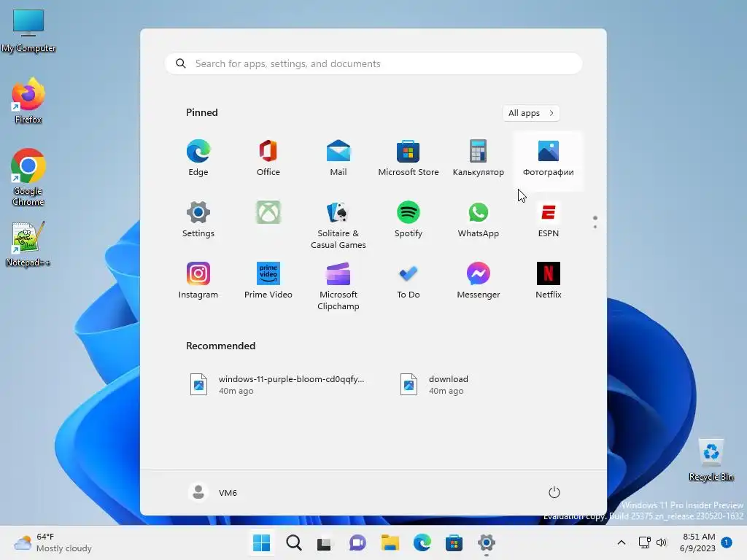
Task: Select the Google Chrome desktop shortcut
Action: click(x=28, y=177)
